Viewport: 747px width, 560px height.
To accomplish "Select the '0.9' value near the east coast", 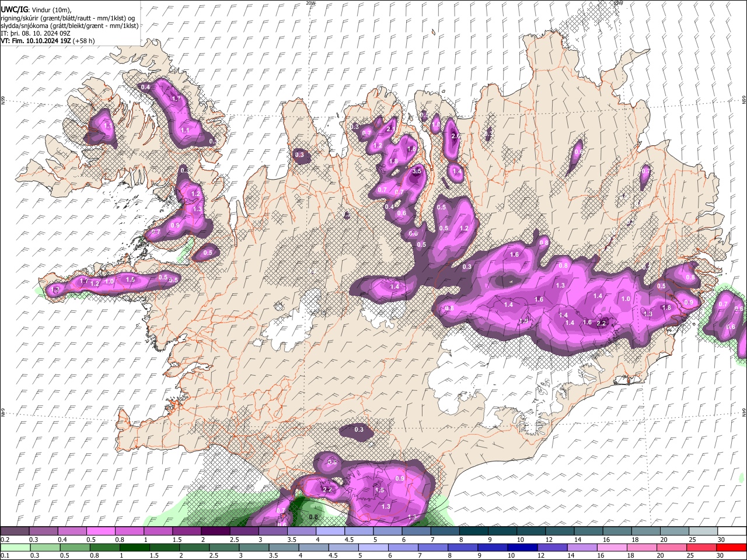I will (689, 302).
